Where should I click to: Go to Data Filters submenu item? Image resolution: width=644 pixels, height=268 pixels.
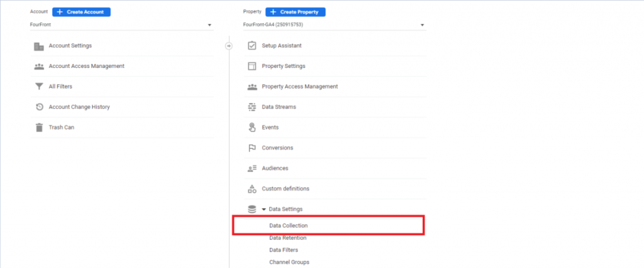coord(284,250)
